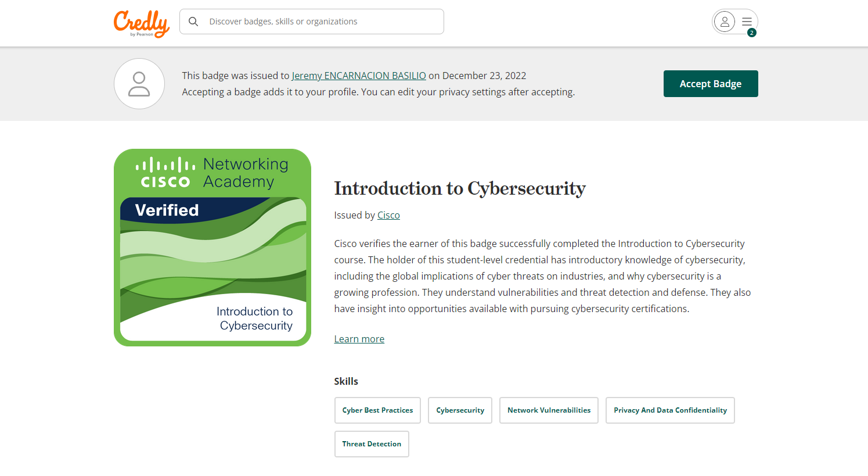Click the Skills section heading
This screenshot has width=868, height=476.
[346, 381]
